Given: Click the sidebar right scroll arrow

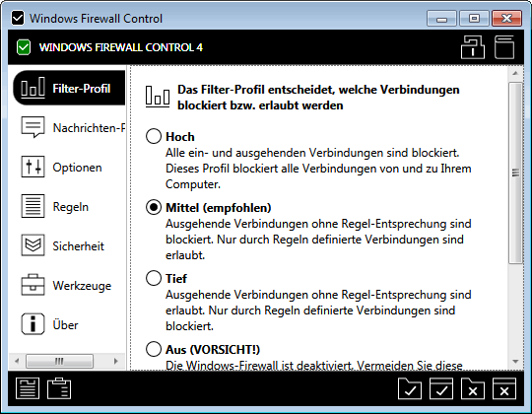Looking at the screenshot, I should click(x=116, y=361).
